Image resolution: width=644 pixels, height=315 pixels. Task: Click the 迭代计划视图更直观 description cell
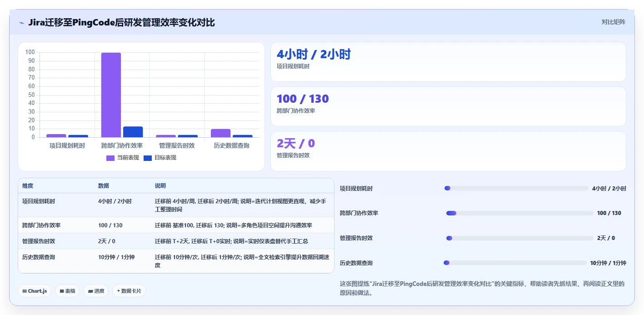[x=242, y=205]
